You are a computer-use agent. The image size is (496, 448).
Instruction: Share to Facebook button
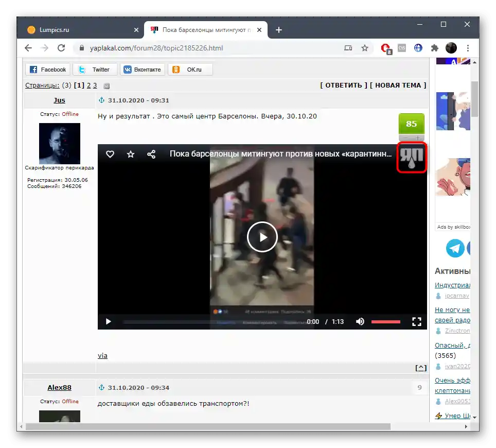click(48, 70)
